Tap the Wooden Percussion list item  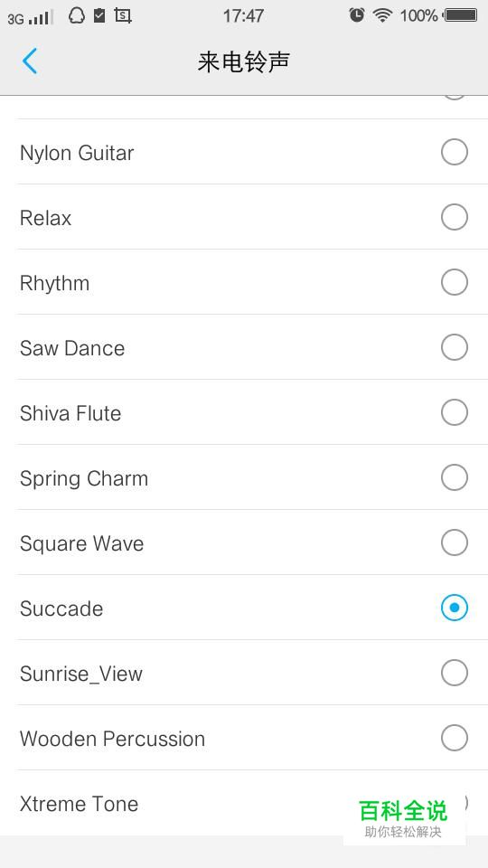click(x=252, y=738)
